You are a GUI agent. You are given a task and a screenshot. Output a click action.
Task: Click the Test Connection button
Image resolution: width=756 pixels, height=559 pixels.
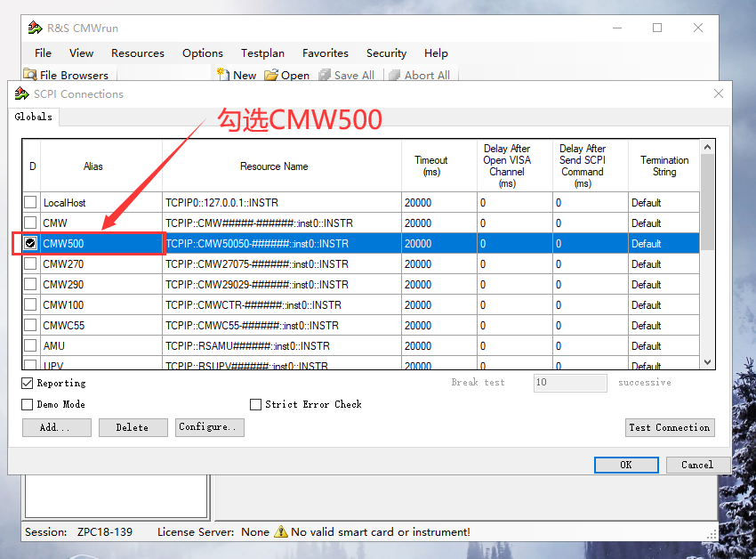point(670,427)
